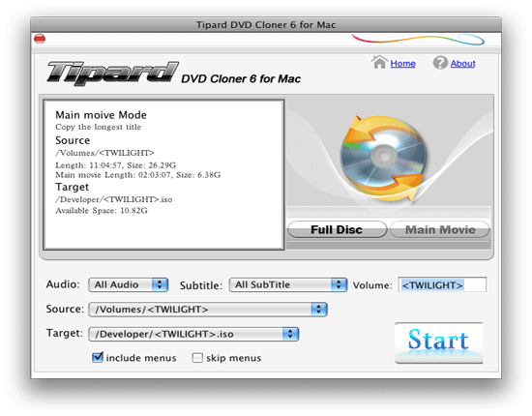Switch to Full Disc mode tab

[x=337, y=229]
